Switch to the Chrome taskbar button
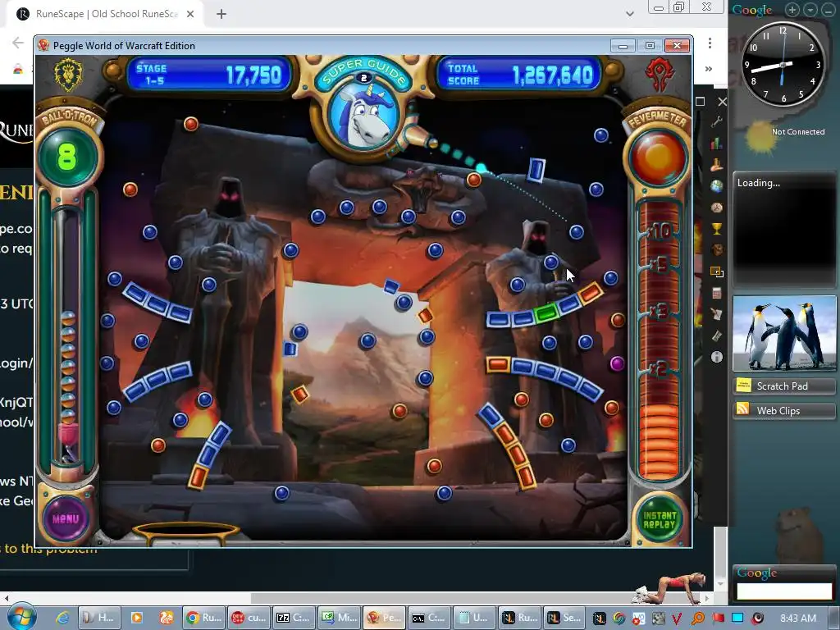 (203, 618)
